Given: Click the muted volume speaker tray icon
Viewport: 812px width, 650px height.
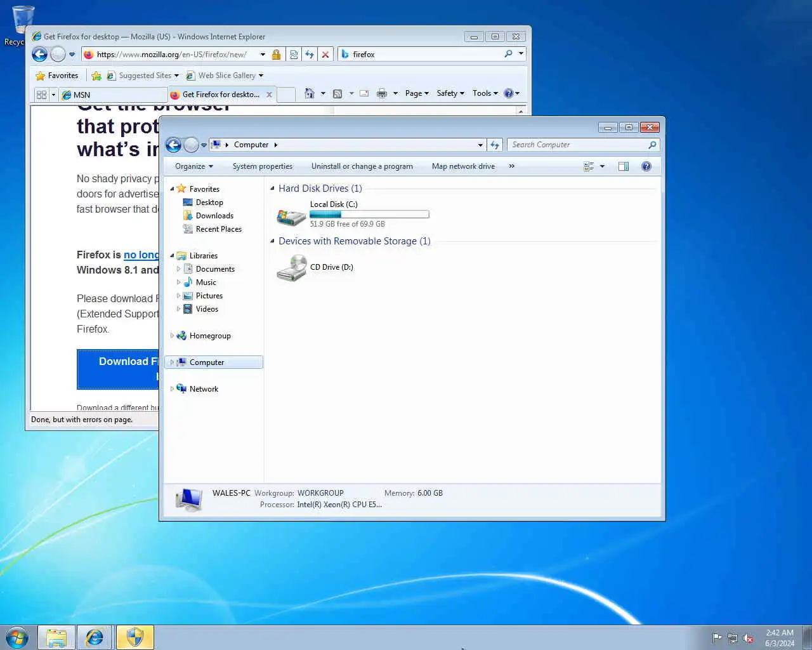Looking at the screenshot, I should tap(748, 638).
